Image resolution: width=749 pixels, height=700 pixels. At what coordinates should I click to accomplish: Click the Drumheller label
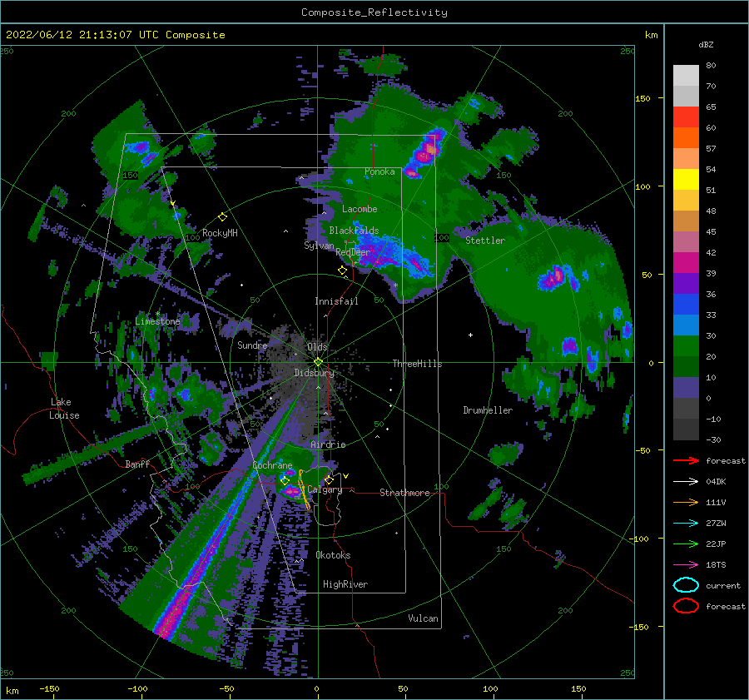coord(488,410)
